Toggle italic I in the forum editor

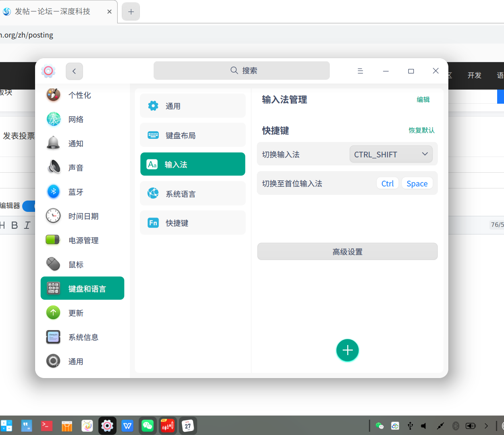(x=27, y=225)
